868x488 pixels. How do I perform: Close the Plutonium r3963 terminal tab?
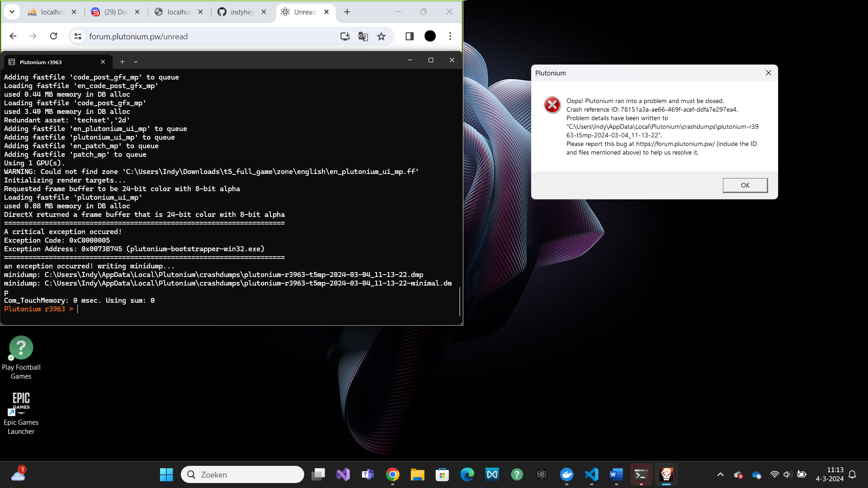click(103, 62)
